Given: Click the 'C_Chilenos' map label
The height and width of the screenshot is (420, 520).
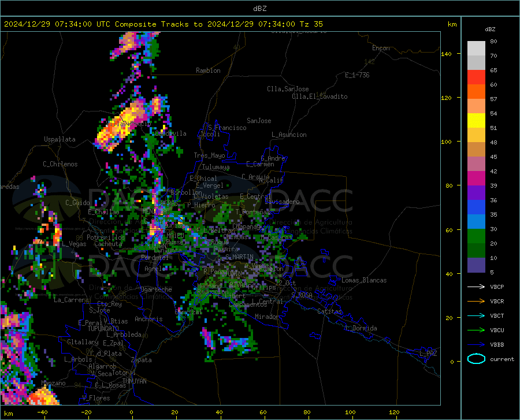Looking at the screenshot, I should (x=60, y=164).
